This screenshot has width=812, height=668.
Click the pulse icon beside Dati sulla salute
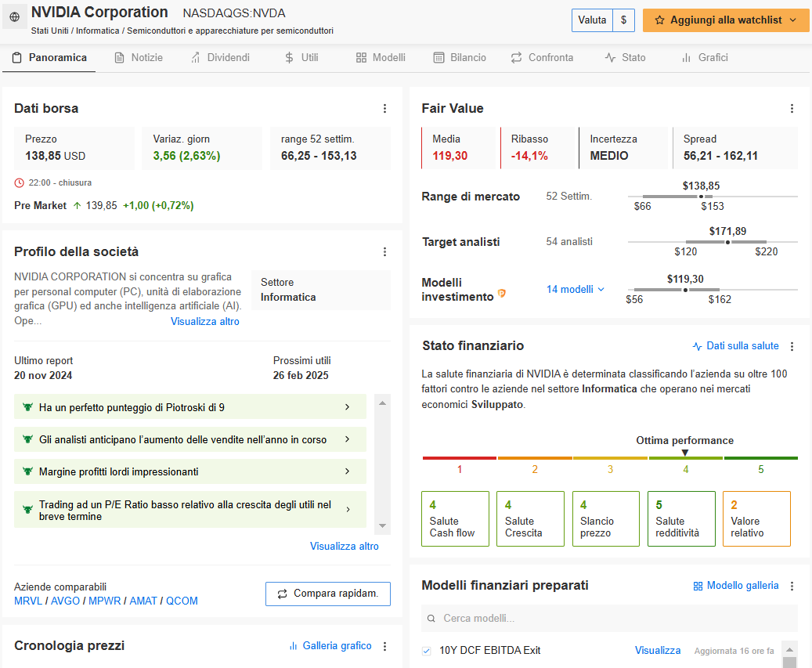(x=698, y=346)
